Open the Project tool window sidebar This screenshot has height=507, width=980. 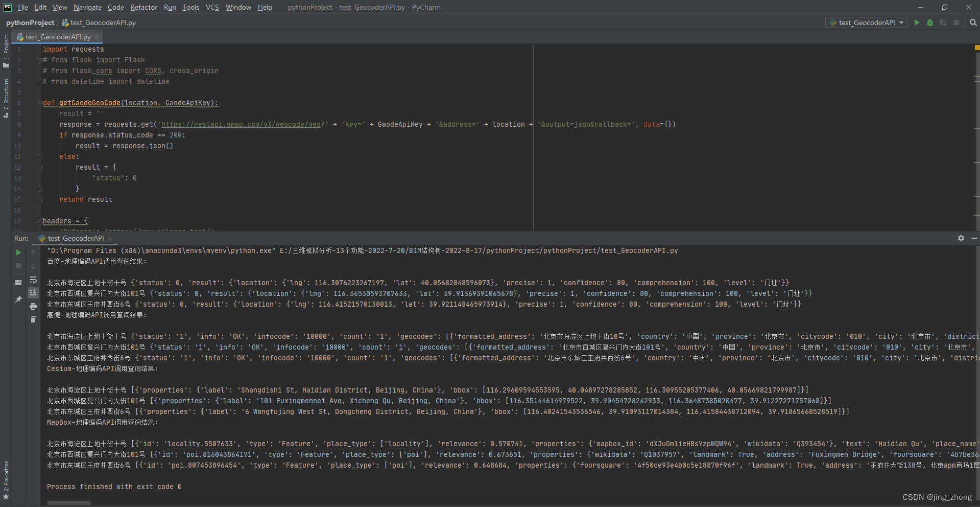6,51
